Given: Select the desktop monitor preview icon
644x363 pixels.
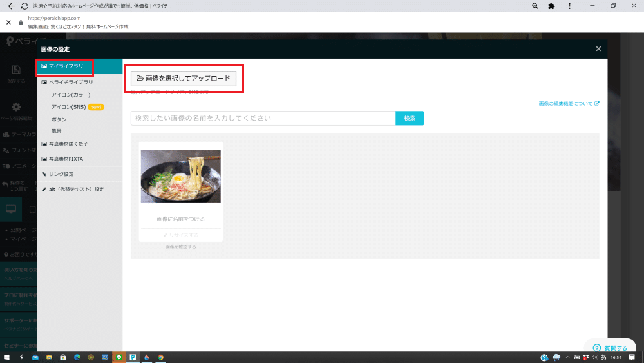Looking at the screenshot, I should pyautogui.click(x=11, y=209).
